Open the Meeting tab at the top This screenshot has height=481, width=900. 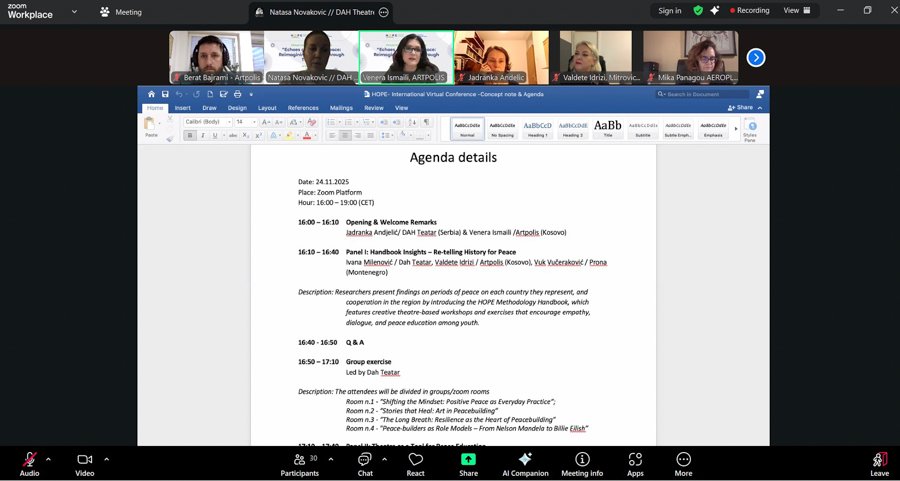coord(121,12)
